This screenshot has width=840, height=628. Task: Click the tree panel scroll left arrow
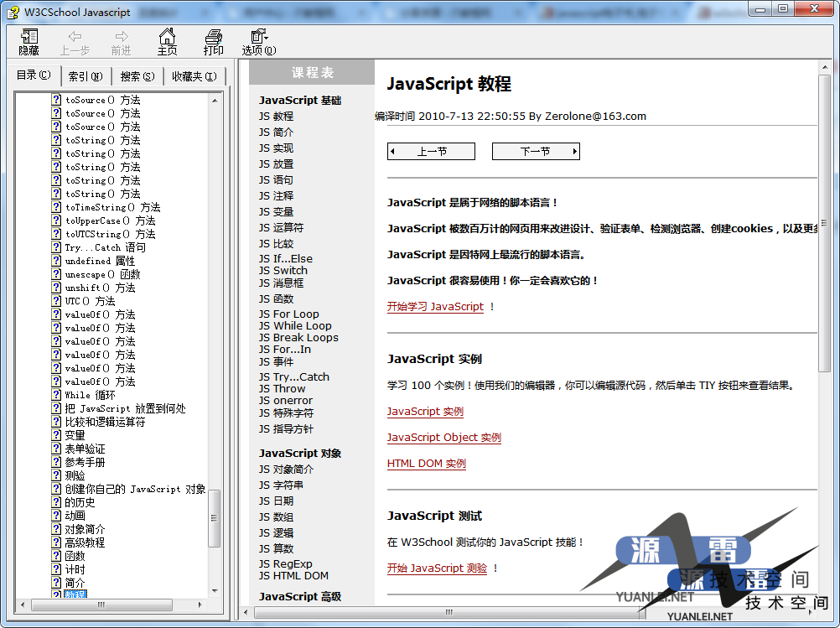[x=23, y=605]
